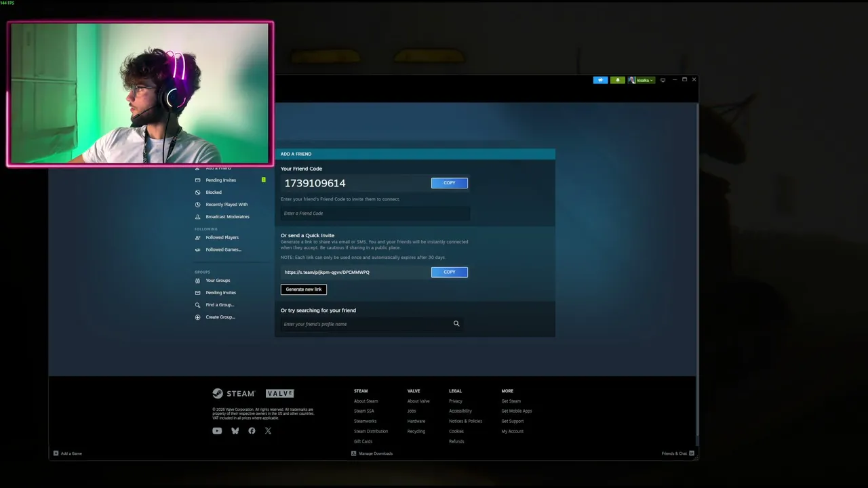868x488 pixels.
Task: Open the Accessibility link
Action: tap(460, 411)
